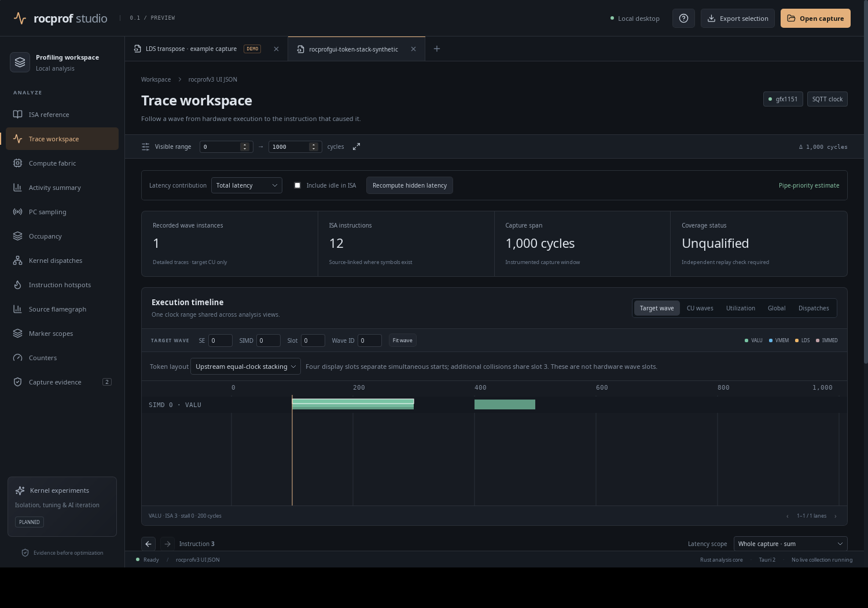Open Kernel dispatches view
This screenshot has height=608, width=868.
[62, 261]
